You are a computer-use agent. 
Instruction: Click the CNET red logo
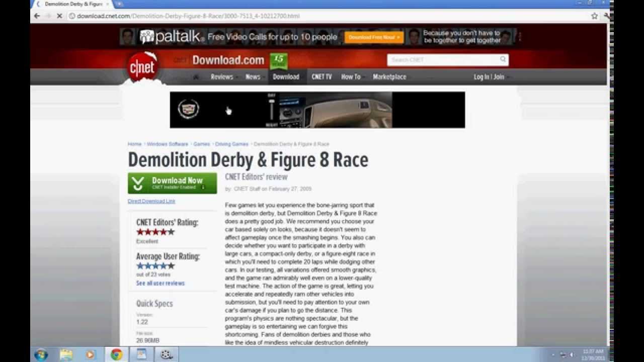142,68
